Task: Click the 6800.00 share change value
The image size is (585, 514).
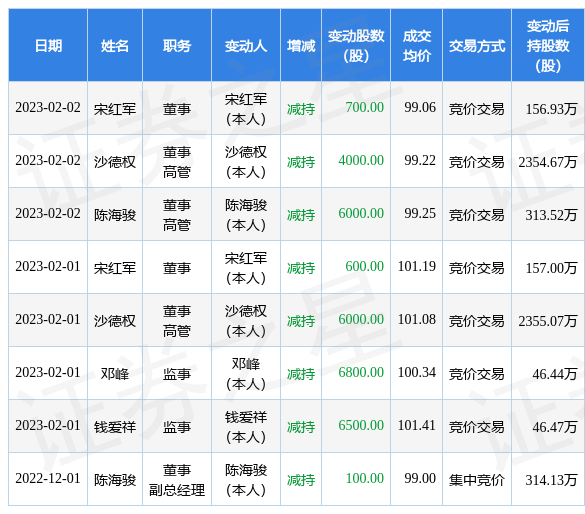Action: (361, 372)
